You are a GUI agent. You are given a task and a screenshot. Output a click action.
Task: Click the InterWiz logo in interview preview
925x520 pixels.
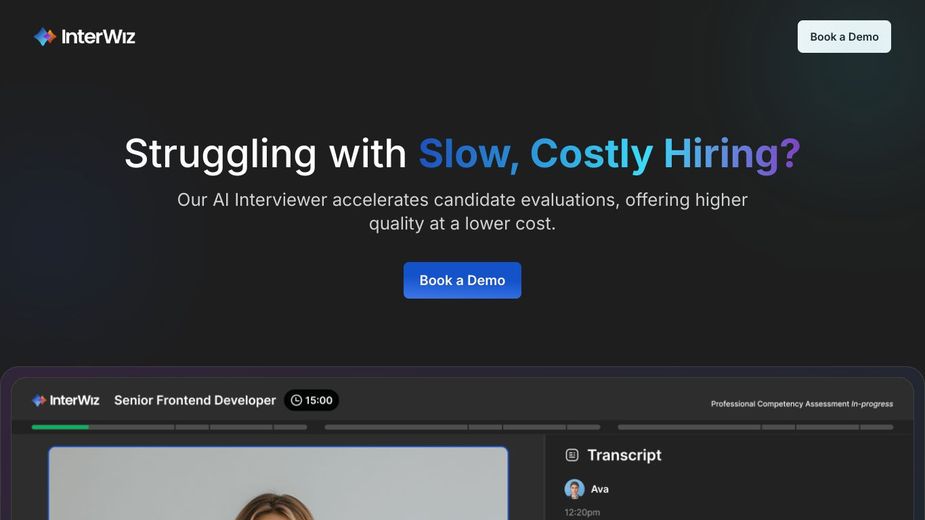click(x=66, y=400)
